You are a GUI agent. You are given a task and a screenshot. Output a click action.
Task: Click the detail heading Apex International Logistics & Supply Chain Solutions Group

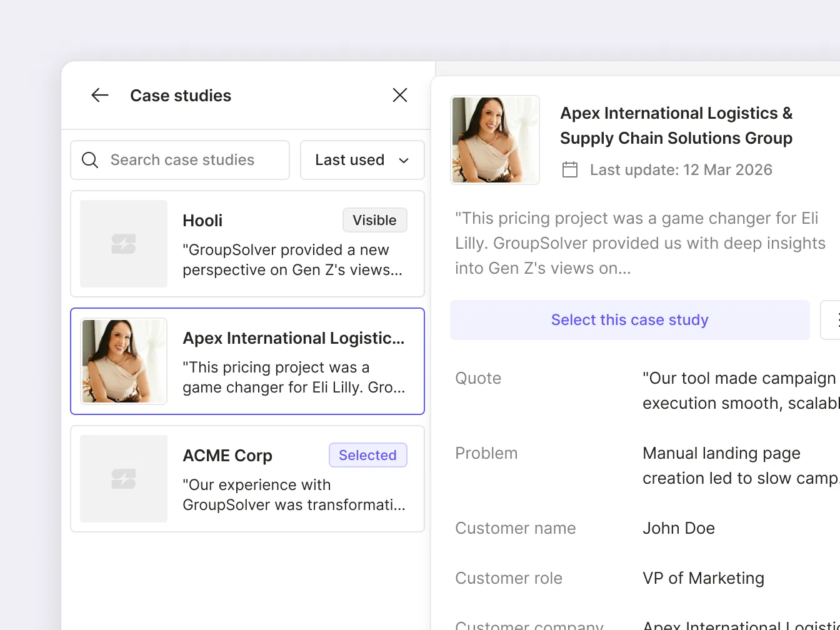(x=676, y=126)
